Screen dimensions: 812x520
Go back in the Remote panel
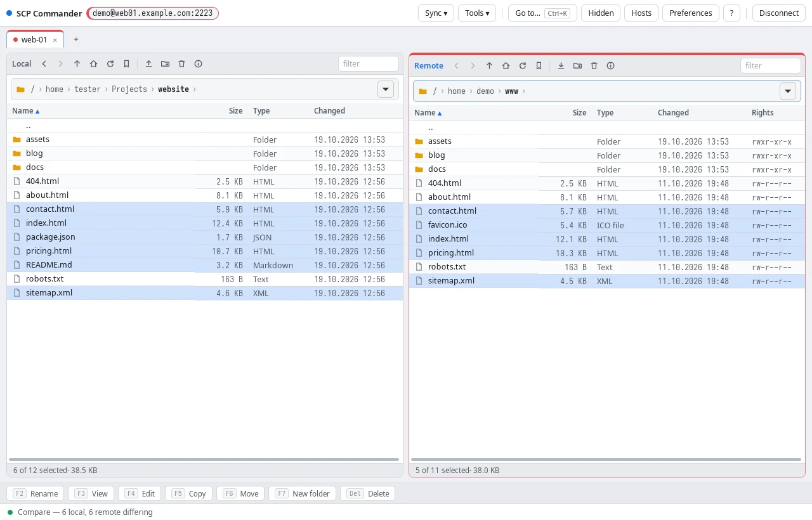(x=457, y=65)
